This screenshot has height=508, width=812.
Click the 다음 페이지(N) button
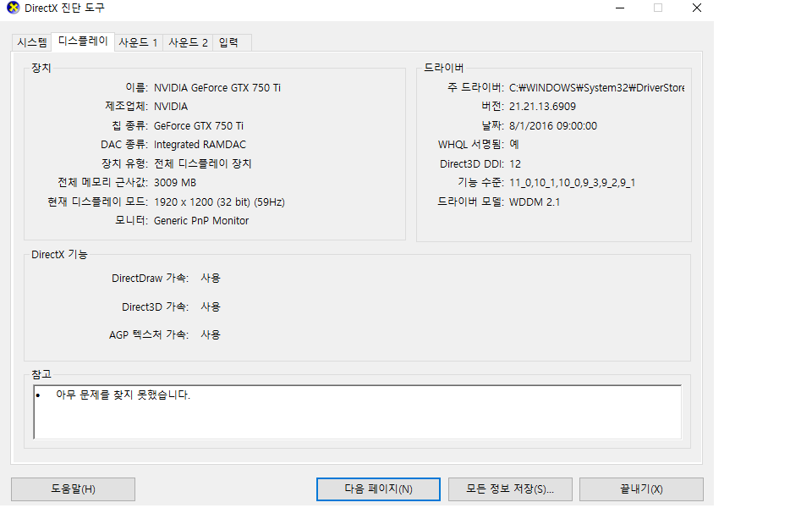point(378,489)
